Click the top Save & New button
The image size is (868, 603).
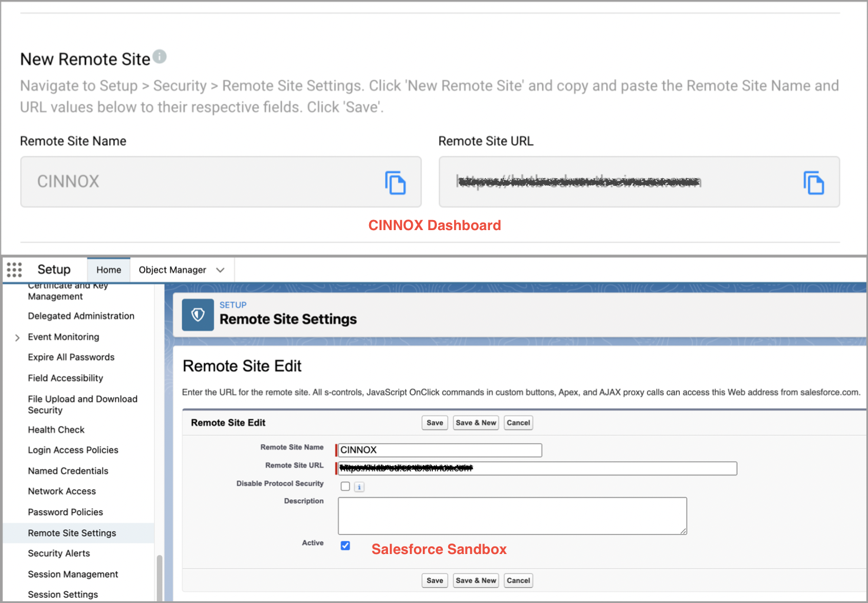point(476,422)
